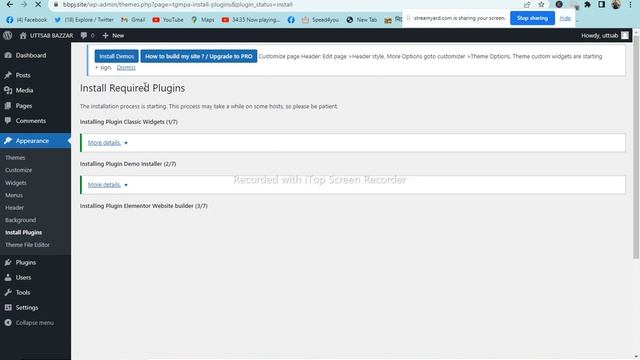Go to Themes submenu

click(15, 158)
